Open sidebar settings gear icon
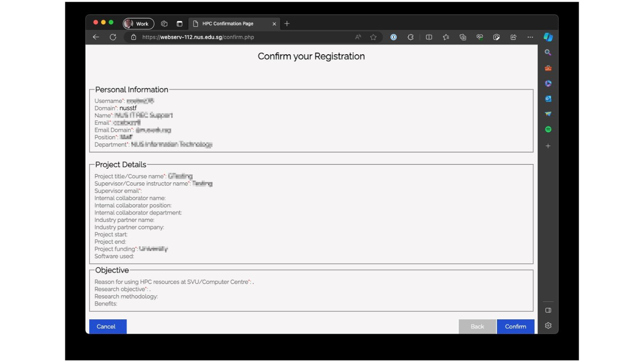Image resolution: width=644 pixels, height=362 pixels. click(548, 326)
